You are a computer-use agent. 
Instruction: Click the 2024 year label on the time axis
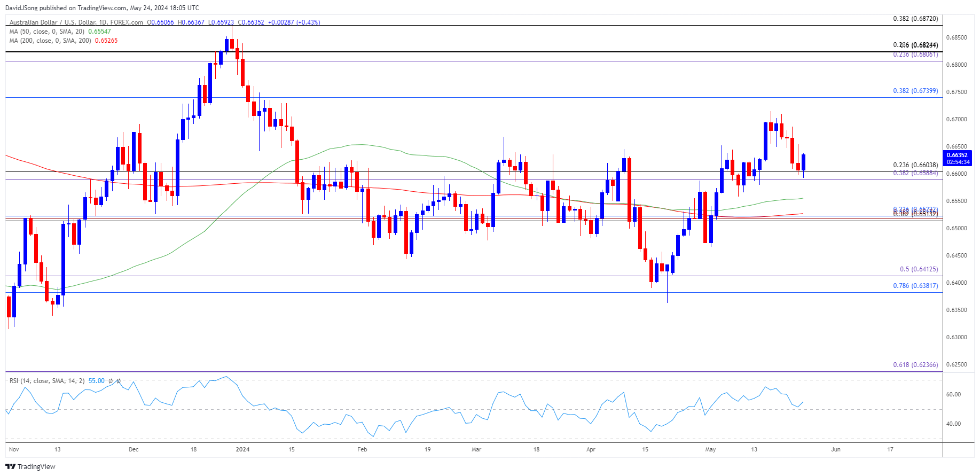click(242, 449)
